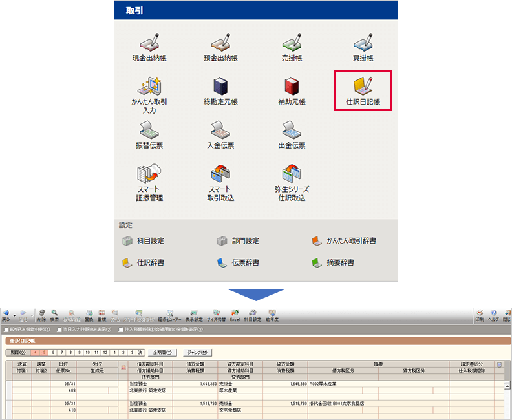Open the 総勘定元帳 general ledger
Image resolution: width=512 pixels, height=420 pixels.
pos(220,90)
